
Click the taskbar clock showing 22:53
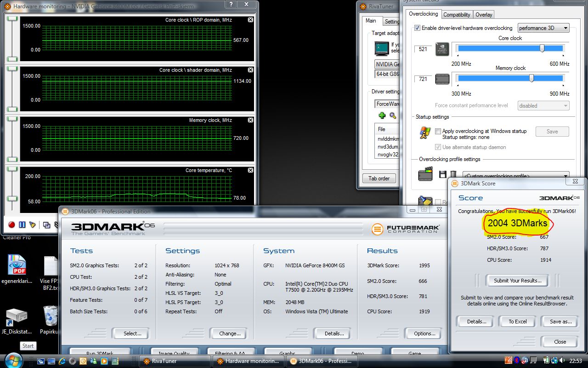(x=576, y=361)
